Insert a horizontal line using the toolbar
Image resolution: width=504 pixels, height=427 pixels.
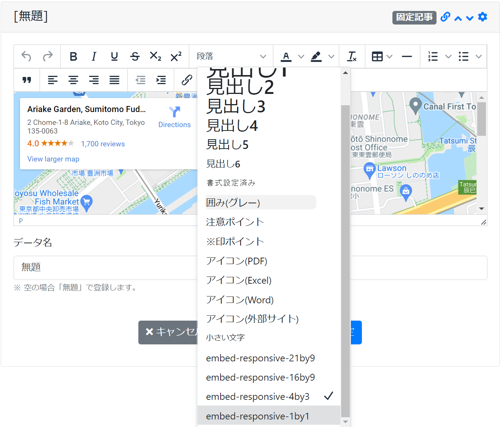point(407,56)
